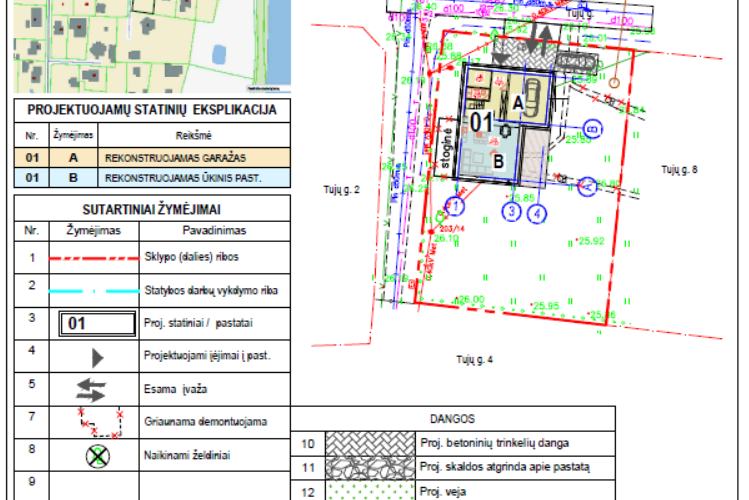749x500 pixels.
Task: Click the cyan construction limit line symbol
Action: (x=94, y=291)
